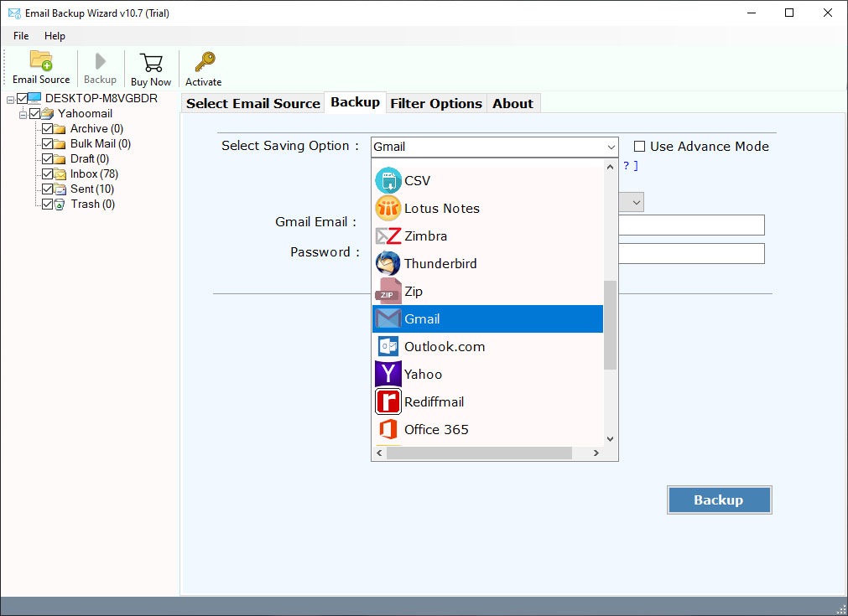
Task: Collapse the Yahoomail tree node
Action: tap(23, 115)
